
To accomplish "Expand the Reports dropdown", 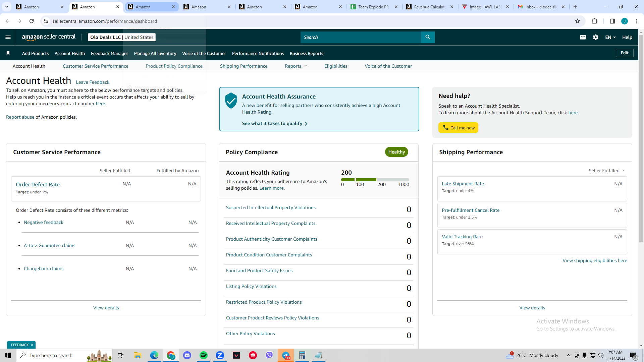I will click(296, 66).
